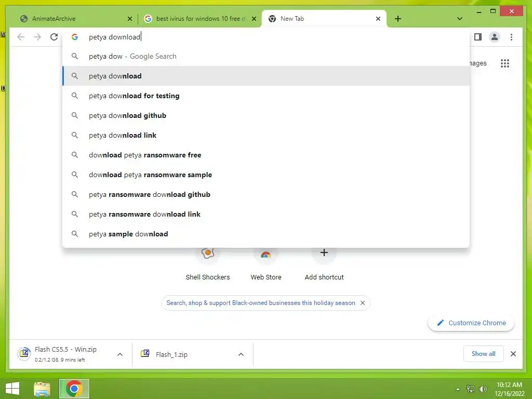Expand options for Flash CS5.5 - Win.zip download
This screenshot has width=532, height=399.
point(120,354)
